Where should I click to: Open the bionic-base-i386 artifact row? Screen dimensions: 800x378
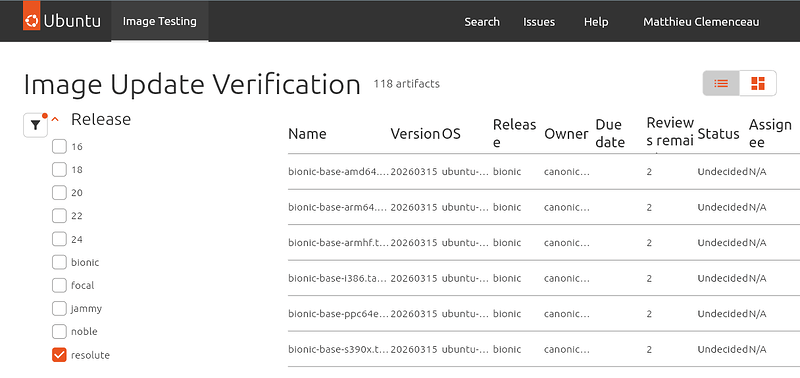pyautogui.click(x=544, y=279)
